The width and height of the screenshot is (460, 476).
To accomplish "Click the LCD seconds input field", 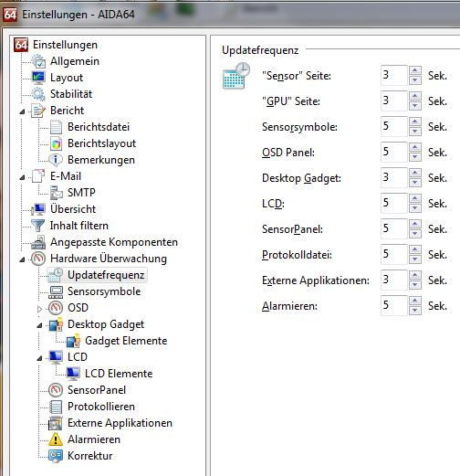I will (393, 203).
